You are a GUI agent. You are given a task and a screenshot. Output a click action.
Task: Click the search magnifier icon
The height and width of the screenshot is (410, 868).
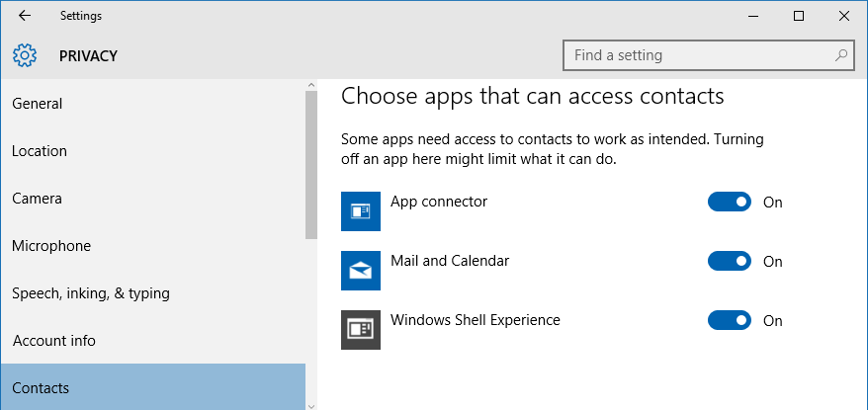[841, 55]
